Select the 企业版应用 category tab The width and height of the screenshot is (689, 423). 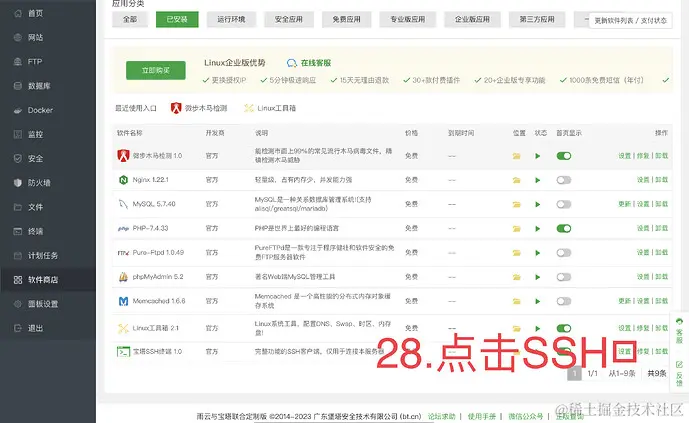click(472, 19)
